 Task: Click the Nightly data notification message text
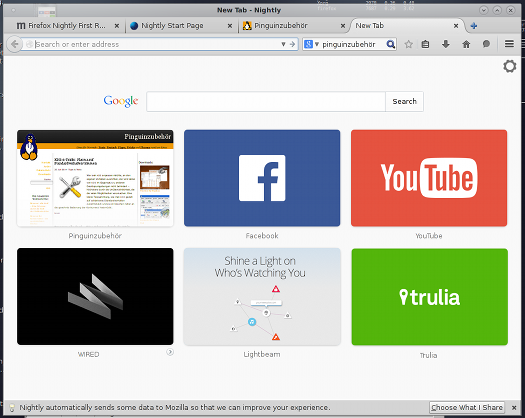pyautogui.click(x=175, y=408)
